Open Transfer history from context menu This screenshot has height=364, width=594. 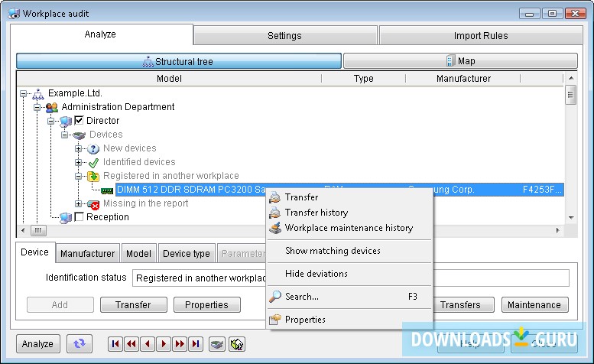[349, 213]
